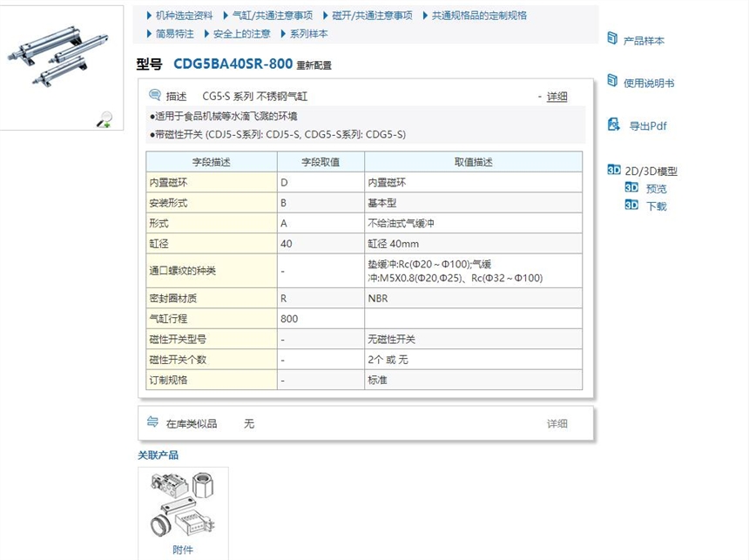749x560 pixels.
Task: Collapse the description panel via 详细 link
Action: coord(557,97)
